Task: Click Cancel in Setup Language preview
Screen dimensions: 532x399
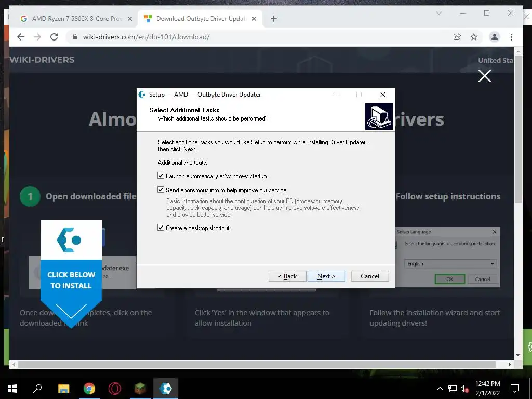Action: coord(482,279)
